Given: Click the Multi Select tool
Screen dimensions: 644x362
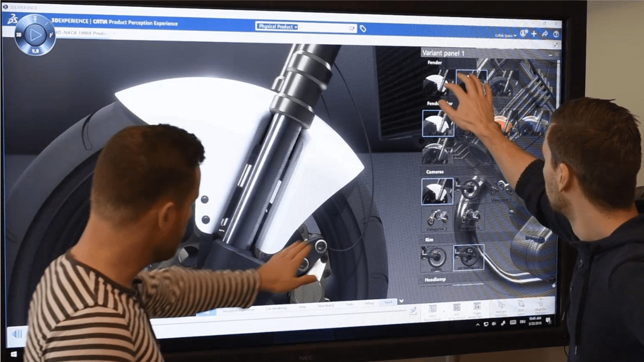Looking at the screenshot, I should 521,307.
